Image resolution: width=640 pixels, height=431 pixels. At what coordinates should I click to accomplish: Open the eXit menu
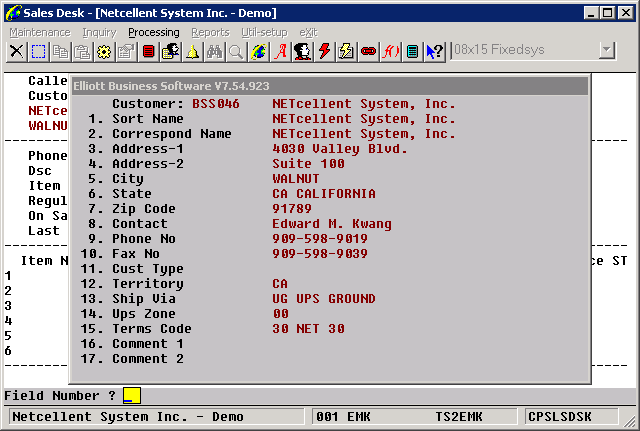point(308,32)
